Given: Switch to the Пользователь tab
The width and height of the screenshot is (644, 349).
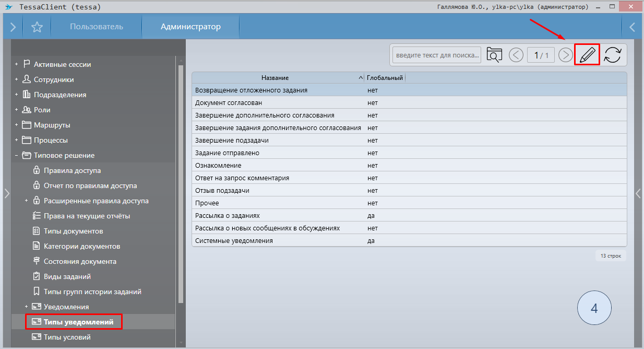Looking at the screenshot, I should [x=97, y=27].
